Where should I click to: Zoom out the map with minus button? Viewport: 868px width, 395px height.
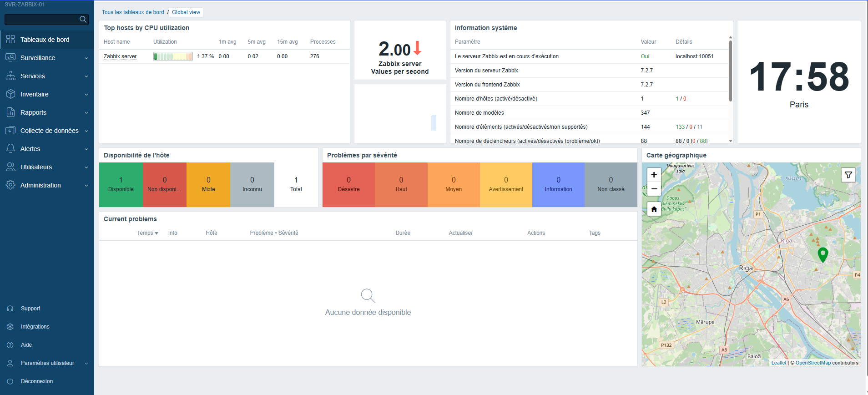[654, 189]
